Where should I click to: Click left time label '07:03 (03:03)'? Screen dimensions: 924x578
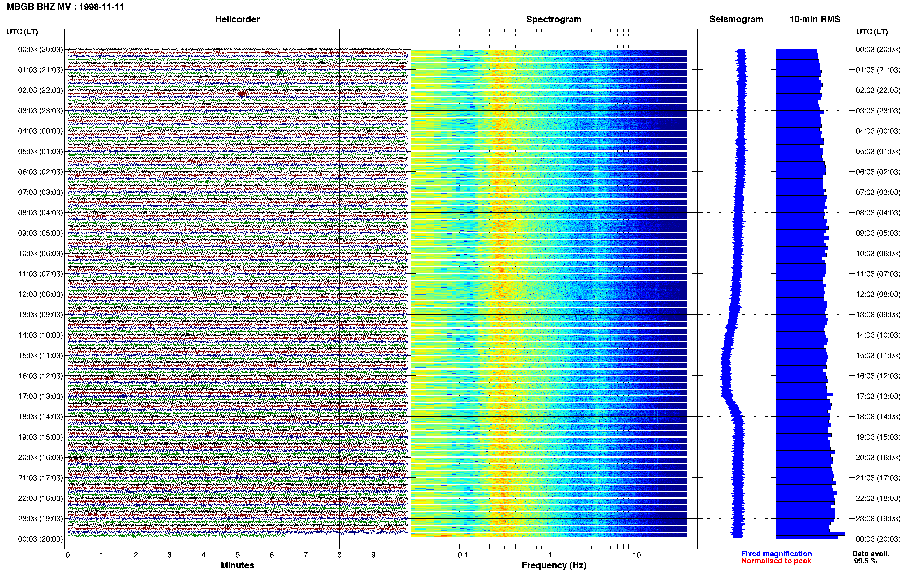[40, 192]
